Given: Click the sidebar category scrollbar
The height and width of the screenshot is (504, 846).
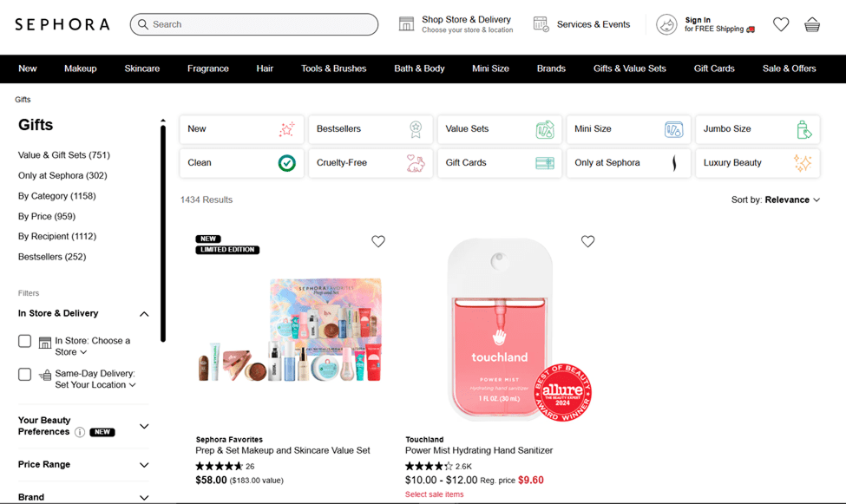Looking at the screenshot, I should coord(163,234).
